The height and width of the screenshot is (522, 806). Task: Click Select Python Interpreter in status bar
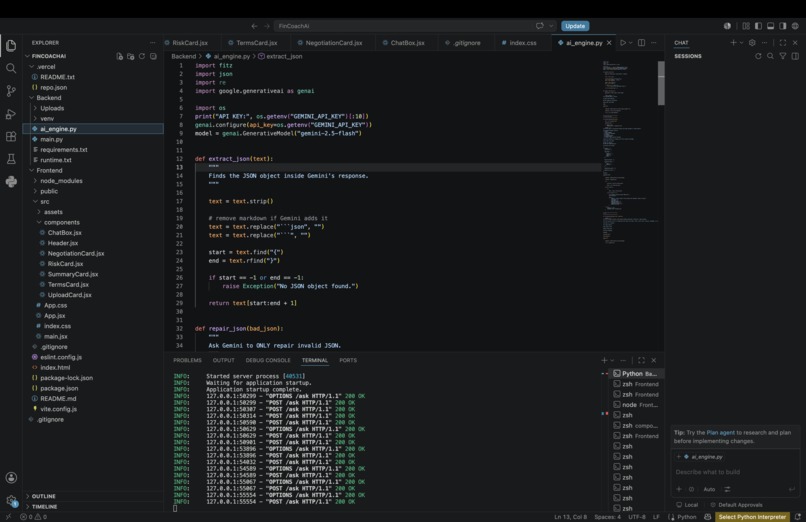click(x=752, y=517)
